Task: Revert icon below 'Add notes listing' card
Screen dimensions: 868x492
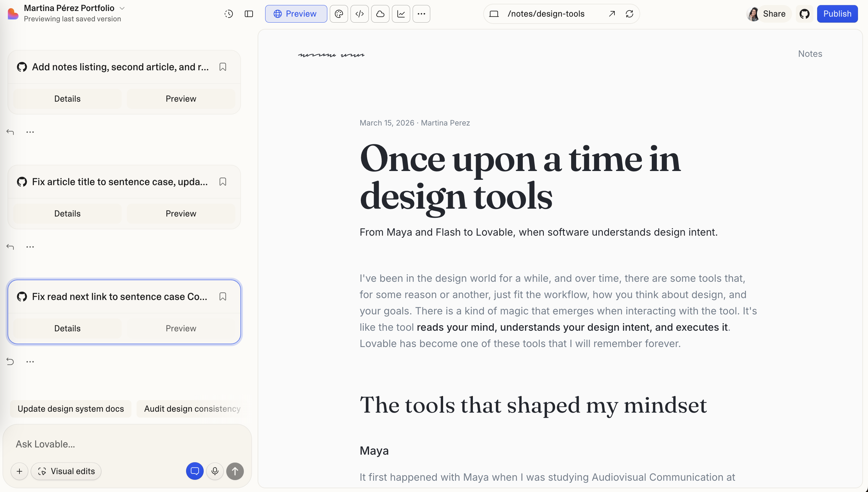Action: pyautogui.click(x=10, y=132)
